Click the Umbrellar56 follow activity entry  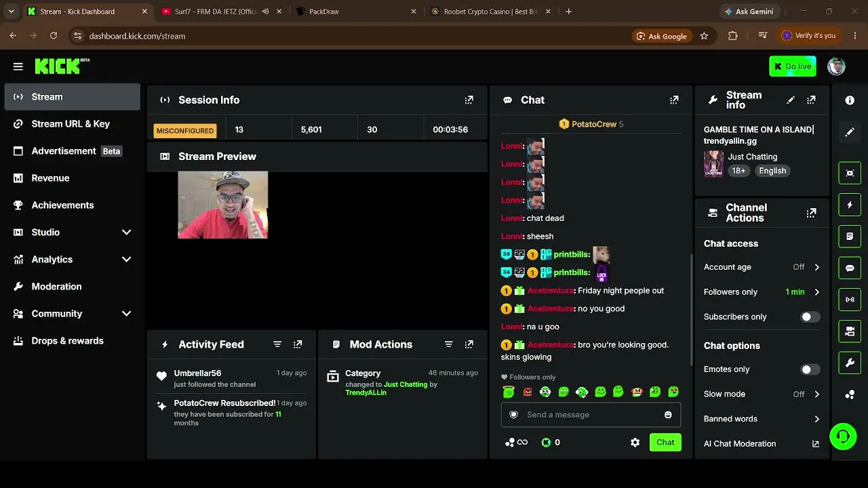231,378
